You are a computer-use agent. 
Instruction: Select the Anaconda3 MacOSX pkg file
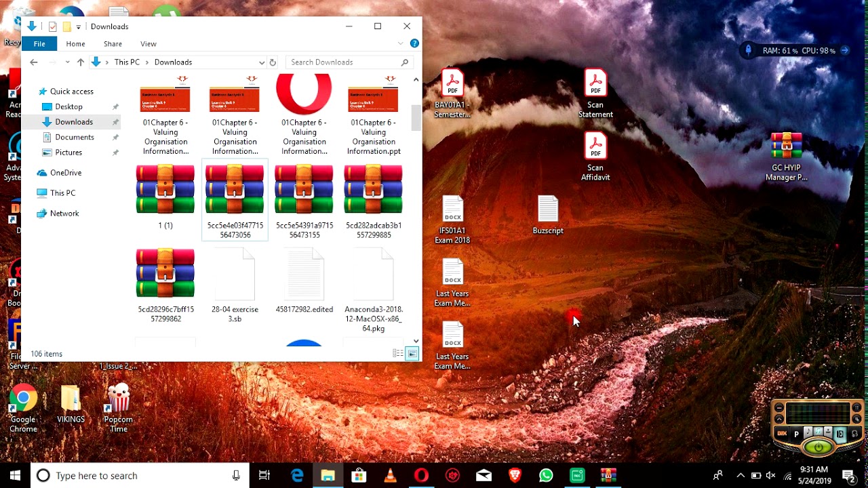pos(374,290)
